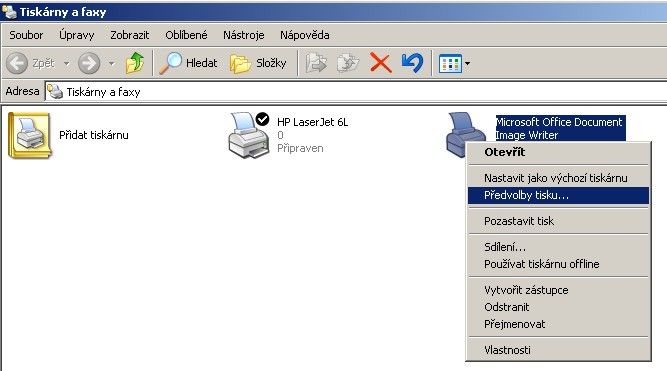The width and height of the screenshot is (667, 371).
Task: Click the Složky toolbar label
Action: click(271, 63)
